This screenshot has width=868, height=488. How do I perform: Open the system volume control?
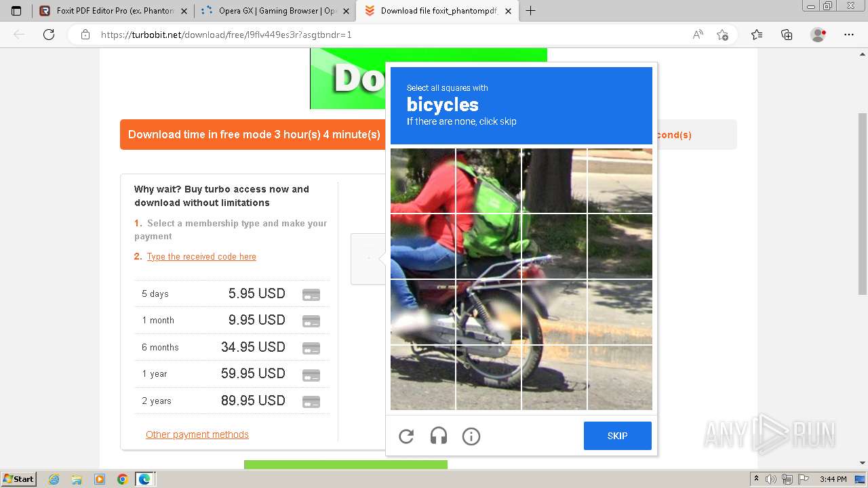(770, 479)
